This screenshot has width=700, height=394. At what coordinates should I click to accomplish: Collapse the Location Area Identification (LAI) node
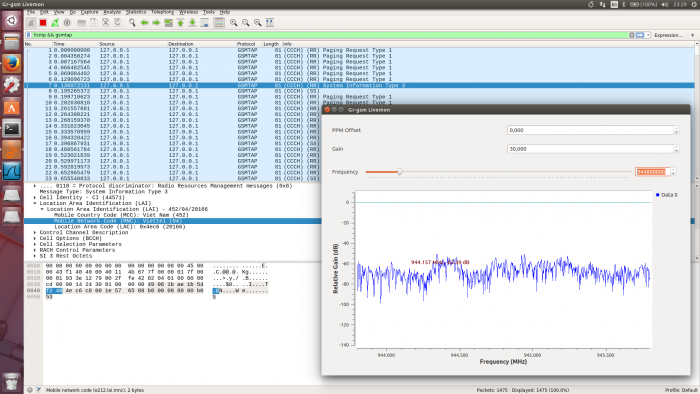tap(35, 203)
